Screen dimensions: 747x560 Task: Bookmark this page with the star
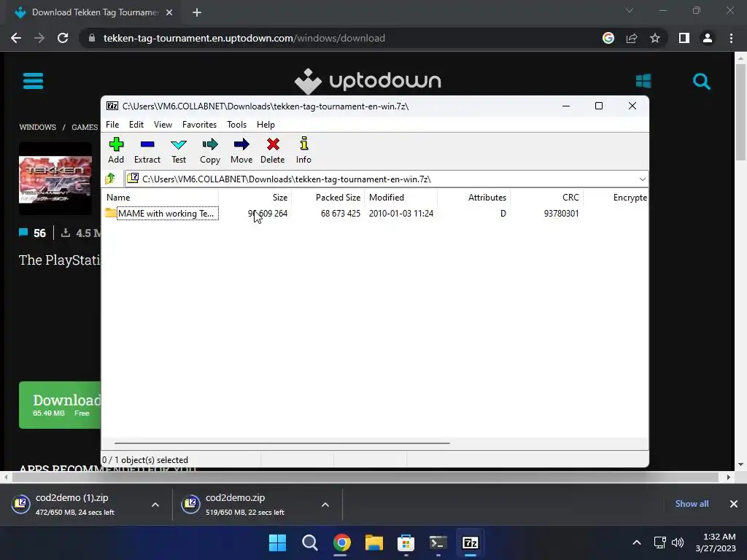[x=655, y=38]
